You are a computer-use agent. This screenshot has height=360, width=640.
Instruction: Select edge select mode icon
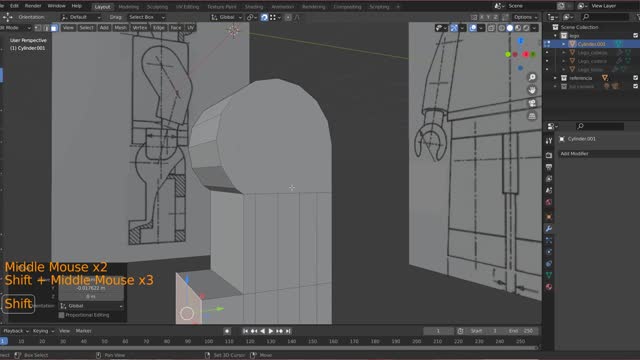point(46,28)
